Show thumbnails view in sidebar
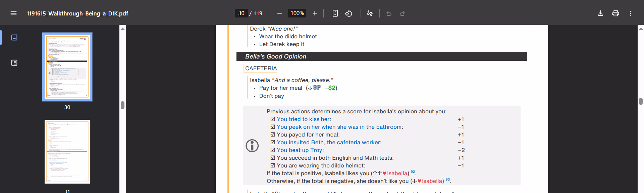The width and height of the screenshot is (644, 193). tap(14, 38)
